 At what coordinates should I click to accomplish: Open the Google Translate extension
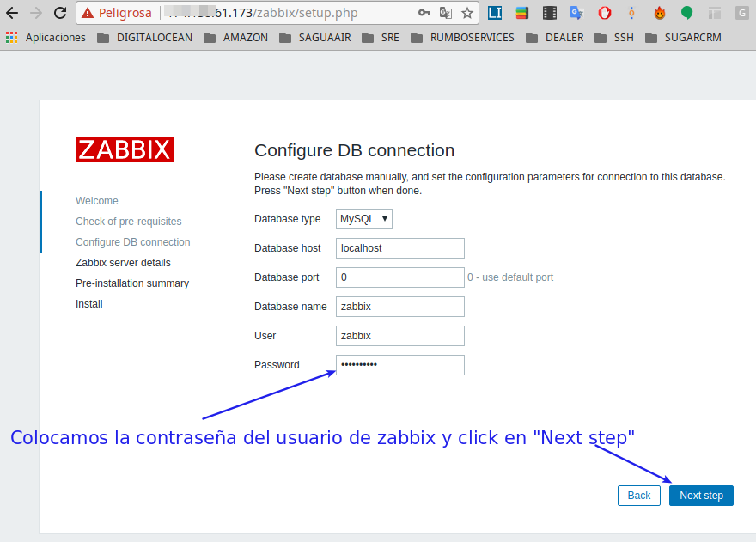click(x=576, y=13)
